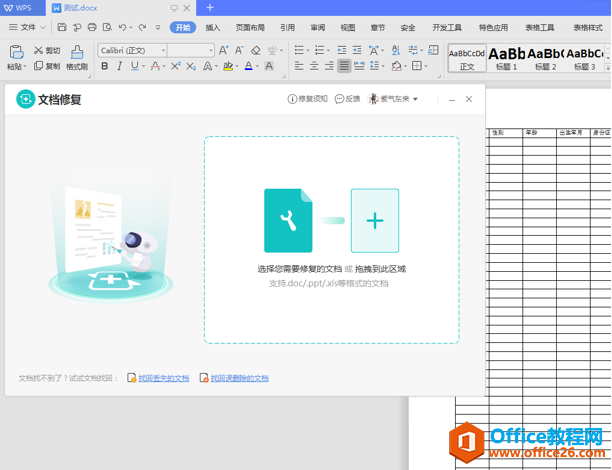The height and width of the screenshot is (470, 612).
Task: Click the 修复须知 button
Action: pos(308,99)
